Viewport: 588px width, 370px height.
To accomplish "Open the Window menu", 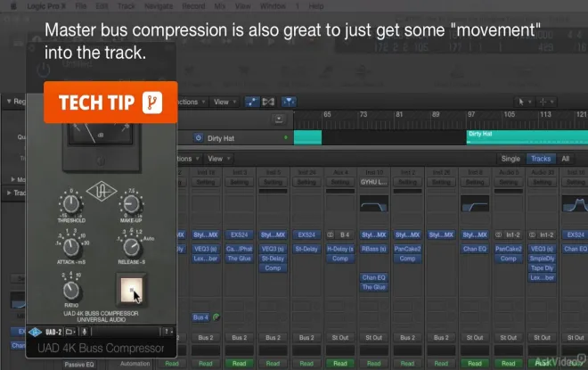I will (273, 6).
